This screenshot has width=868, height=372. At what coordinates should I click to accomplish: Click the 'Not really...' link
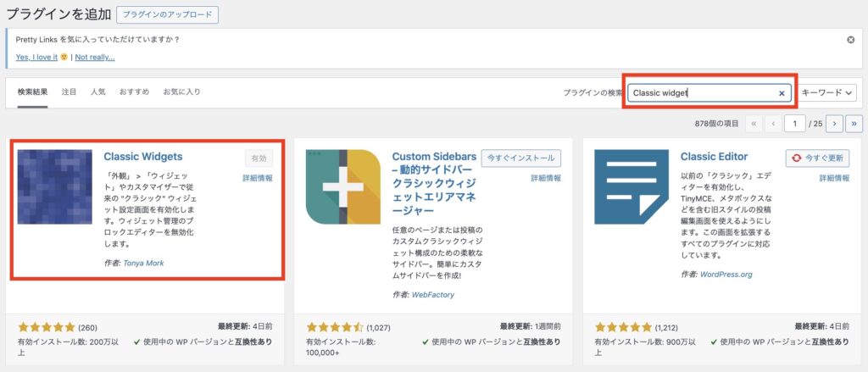94,57
